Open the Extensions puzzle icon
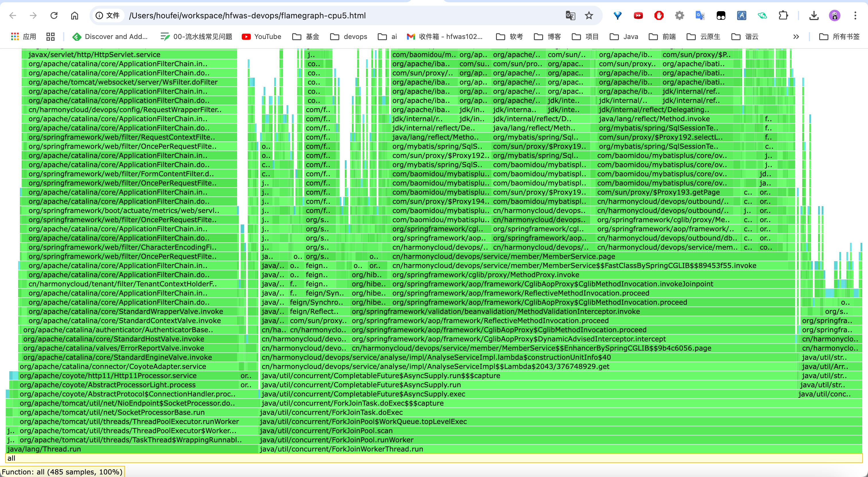Image resolution: width=868 pixels, height=477 pixels. tap(783, 15)
